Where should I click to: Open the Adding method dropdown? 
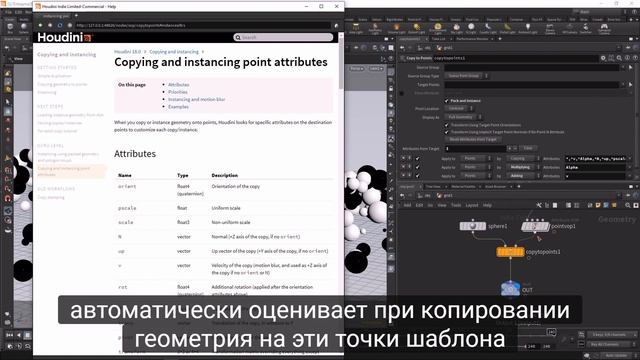point(523,176)
